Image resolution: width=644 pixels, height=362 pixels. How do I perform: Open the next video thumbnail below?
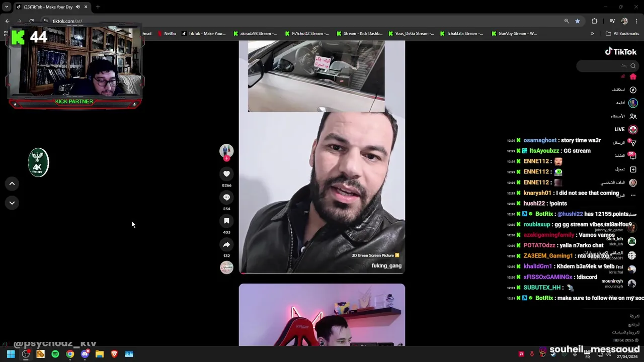[x=322, y=315]
